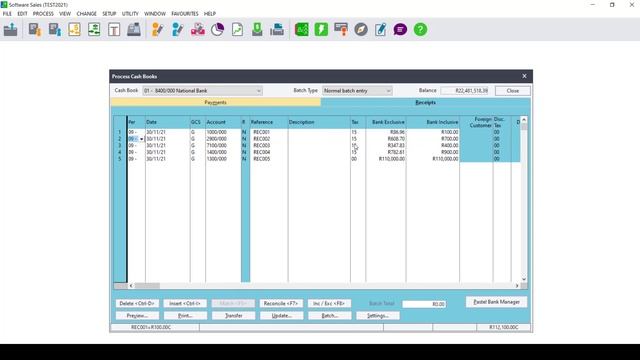
Task: Click the Settings... button
Action: point(378,316)
